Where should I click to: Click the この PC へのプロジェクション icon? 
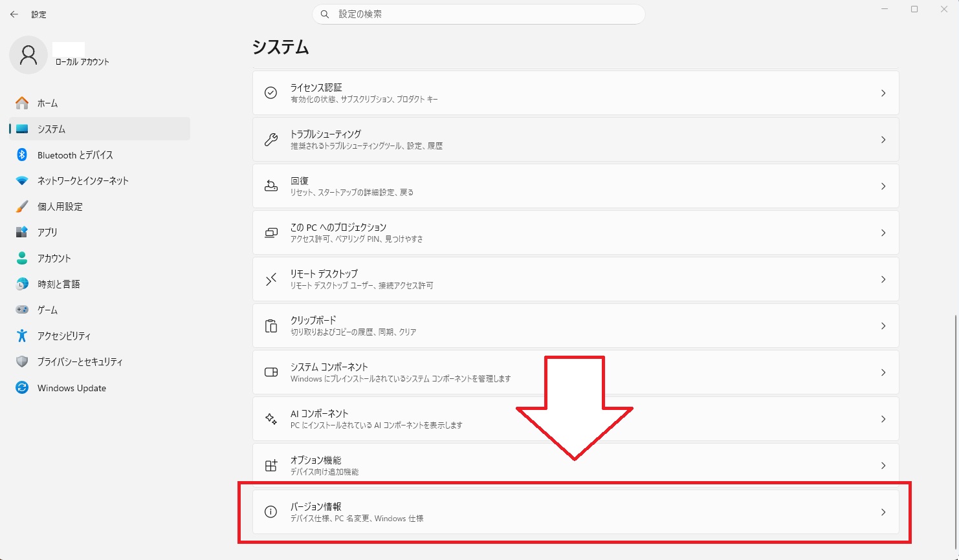(x=271, y=233)
